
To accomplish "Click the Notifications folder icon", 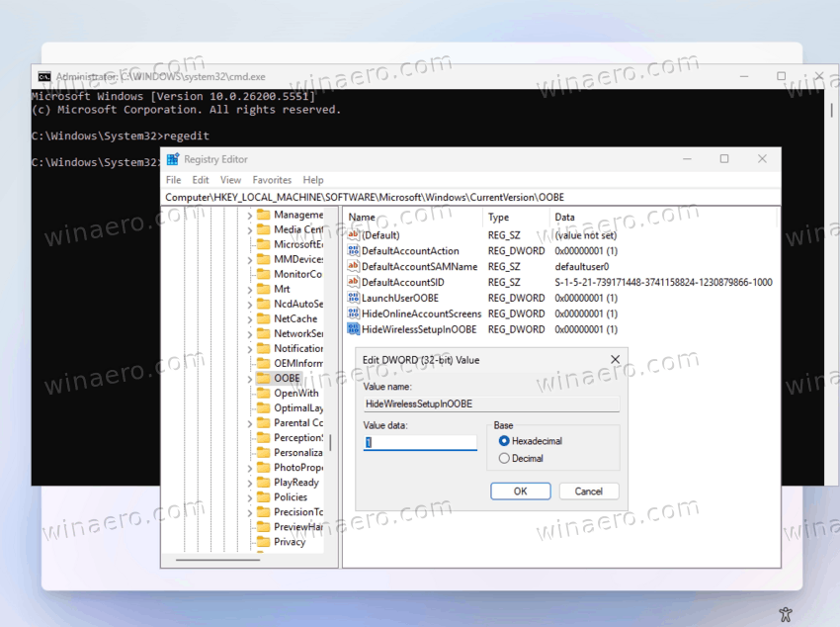I will [x=263, y=348].
